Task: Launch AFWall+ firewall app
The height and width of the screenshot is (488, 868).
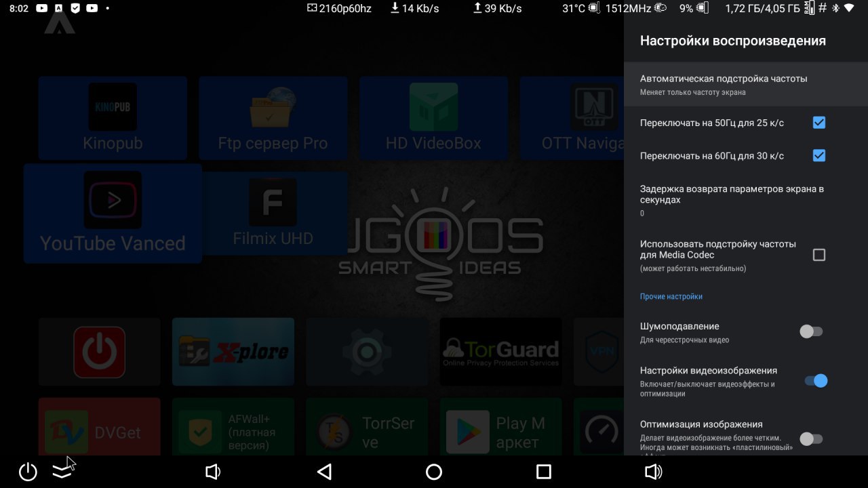Action: (233, 426)
